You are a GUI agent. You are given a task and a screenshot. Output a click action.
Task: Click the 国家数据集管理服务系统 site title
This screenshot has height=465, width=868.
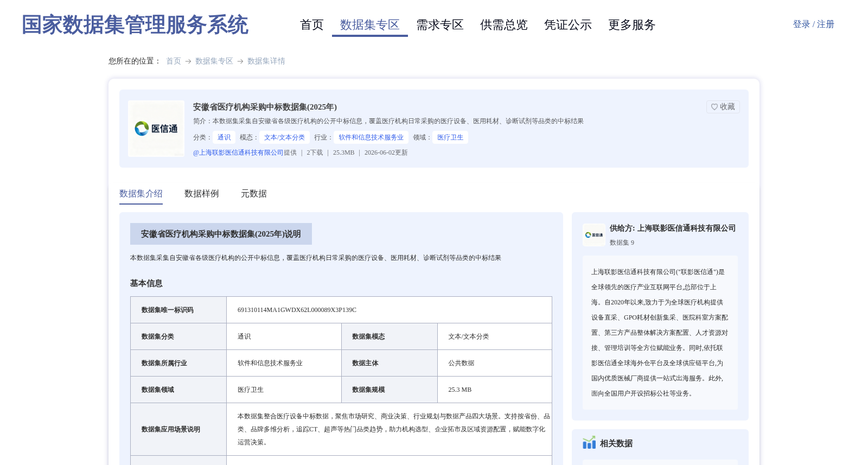pos(135,25)
